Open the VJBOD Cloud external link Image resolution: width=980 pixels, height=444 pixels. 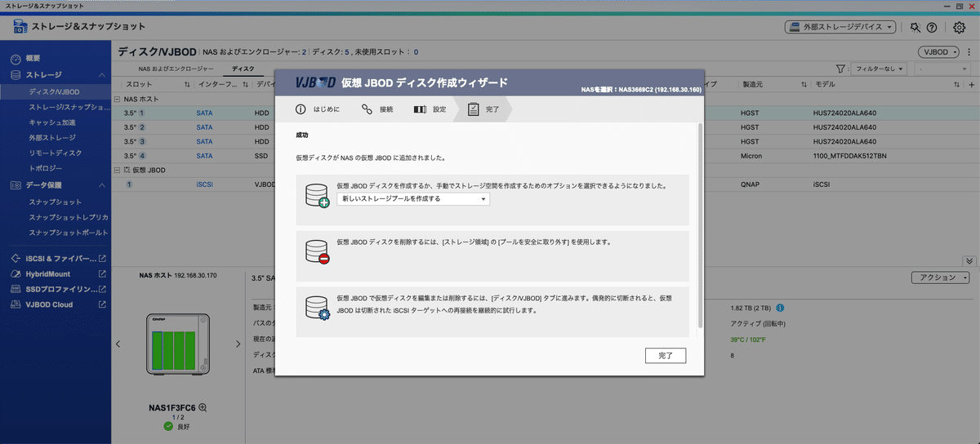click(102, 304)
